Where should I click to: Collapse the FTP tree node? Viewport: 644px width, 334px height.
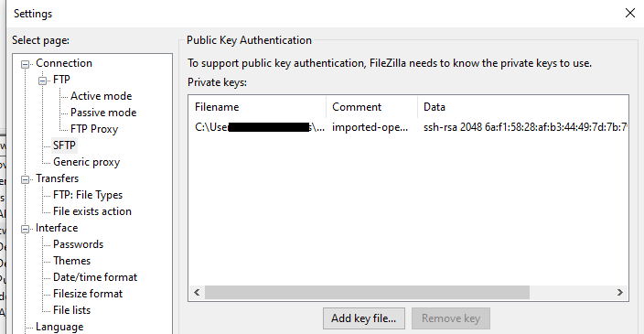[42, 81]
